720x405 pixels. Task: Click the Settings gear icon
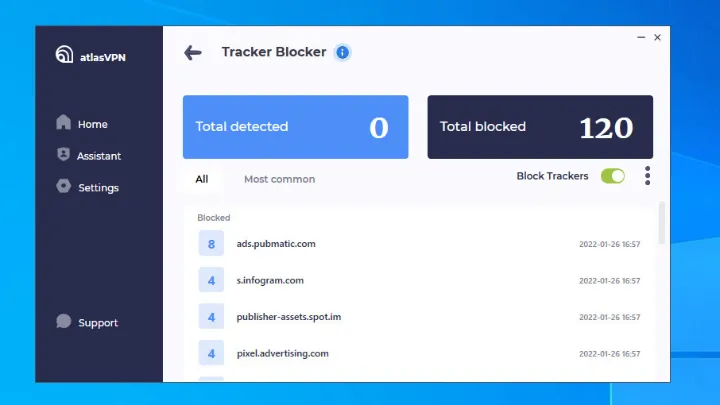click(x=63, y=186)
